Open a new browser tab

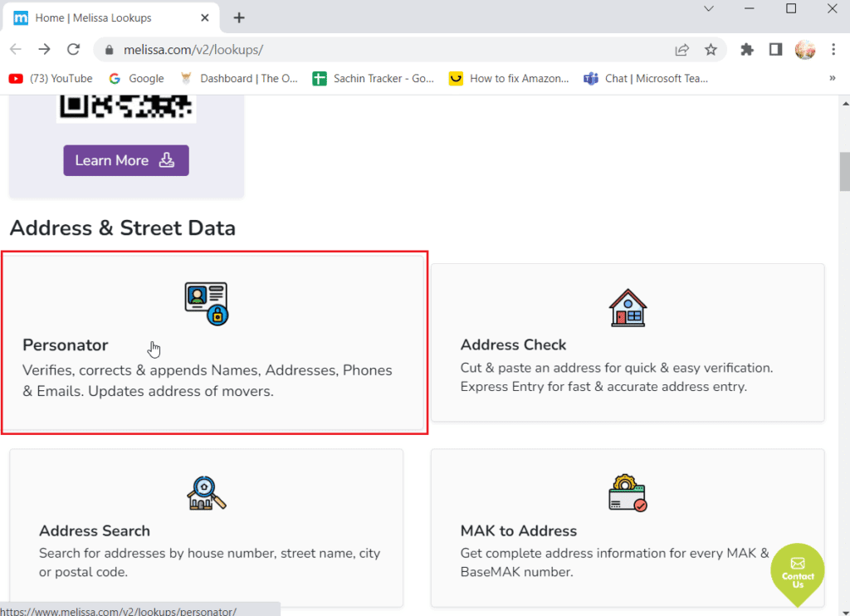click(239, 18)
